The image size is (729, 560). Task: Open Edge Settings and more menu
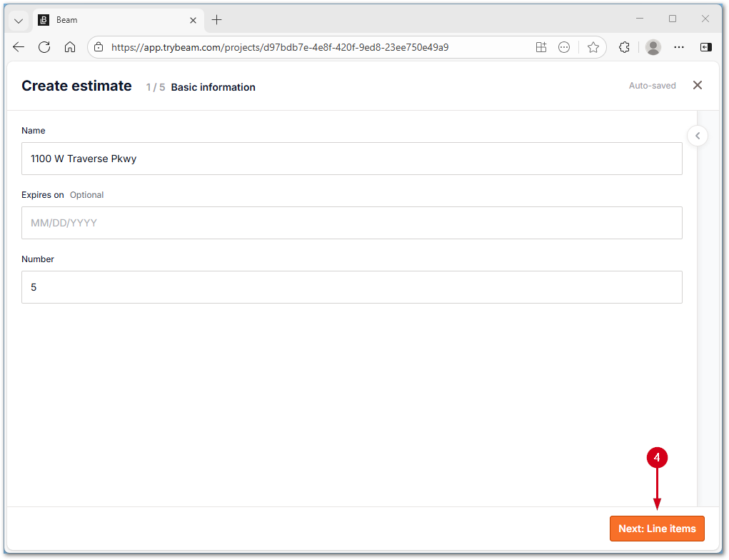pyautogui.click(x=678, y=46)
